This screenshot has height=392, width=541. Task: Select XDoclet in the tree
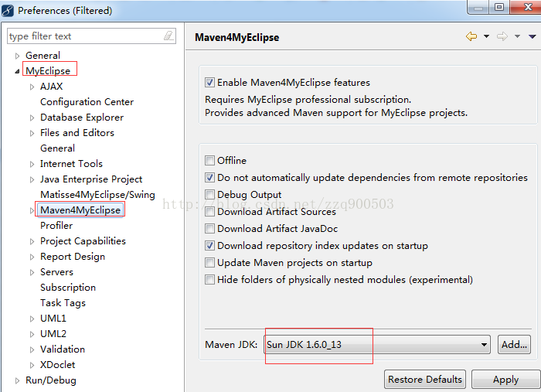pyautogui.click(x=58, y=365)
